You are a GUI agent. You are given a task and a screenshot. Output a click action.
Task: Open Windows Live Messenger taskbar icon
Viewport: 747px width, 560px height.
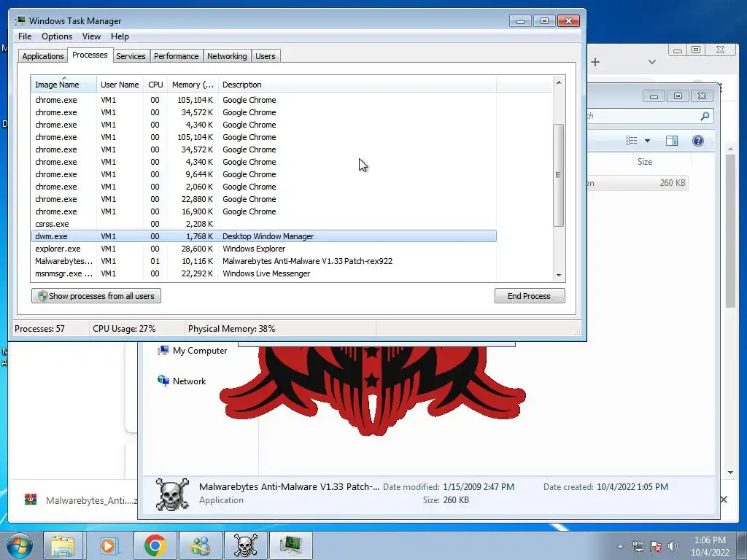(x=200, y=545)
